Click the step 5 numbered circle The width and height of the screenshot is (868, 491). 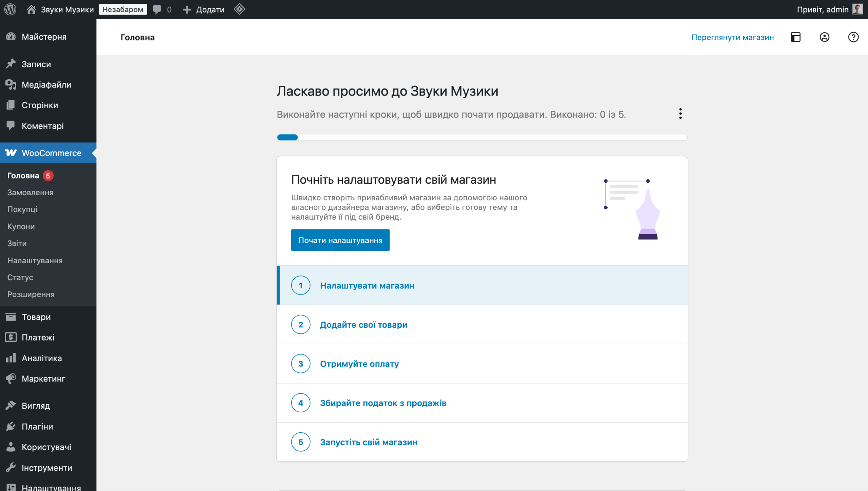click(301, 442)
